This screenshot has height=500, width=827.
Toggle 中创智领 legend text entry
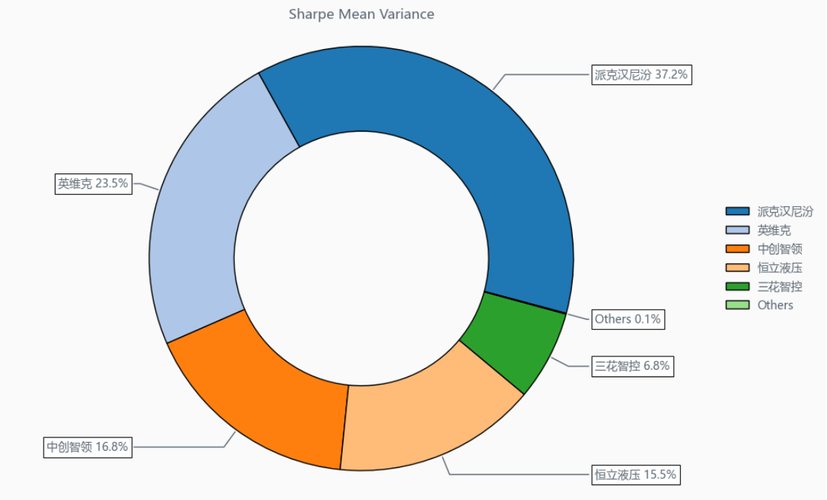780,249
